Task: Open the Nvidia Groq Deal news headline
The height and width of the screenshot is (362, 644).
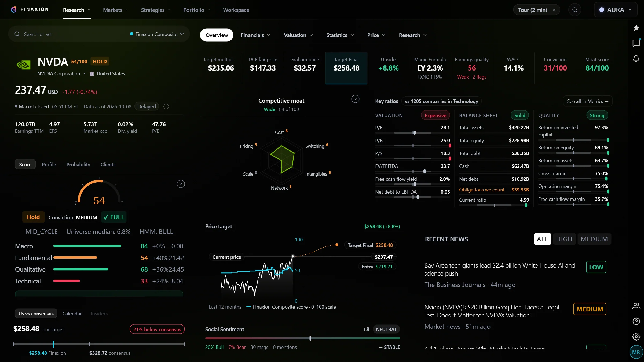Action: (x=492, y=311)
